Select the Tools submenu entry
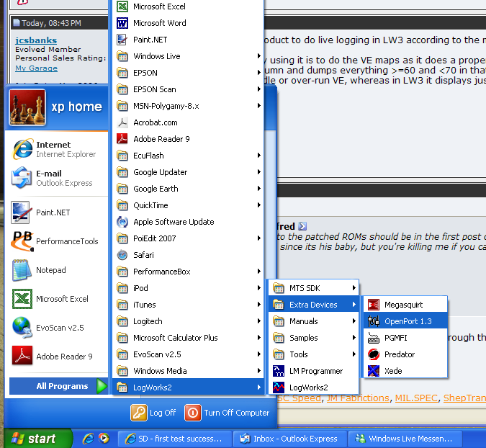This screenshot has height=448, width=486. (x=313, y=354)
